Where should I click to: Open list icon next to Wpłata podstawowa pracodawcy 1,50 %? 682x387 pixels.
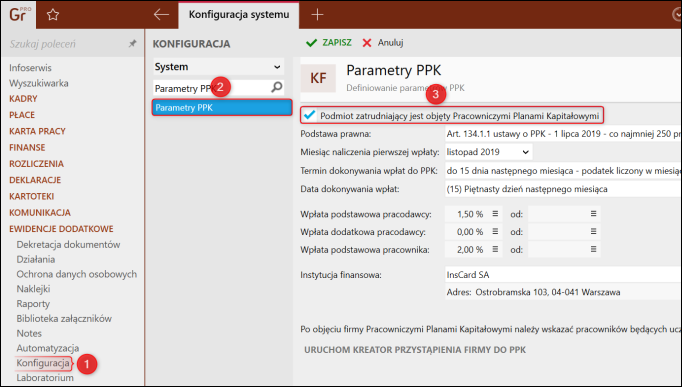(495, 214)
